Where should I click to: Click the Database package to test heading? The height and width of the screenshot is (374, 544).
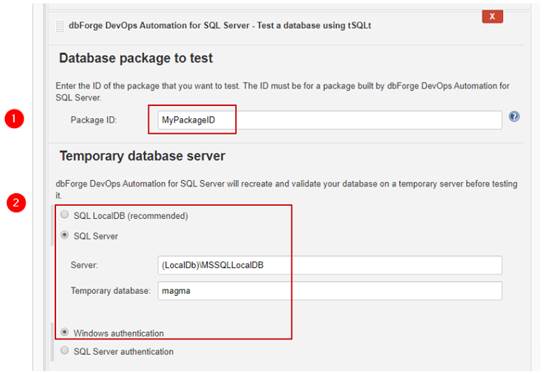136,58
